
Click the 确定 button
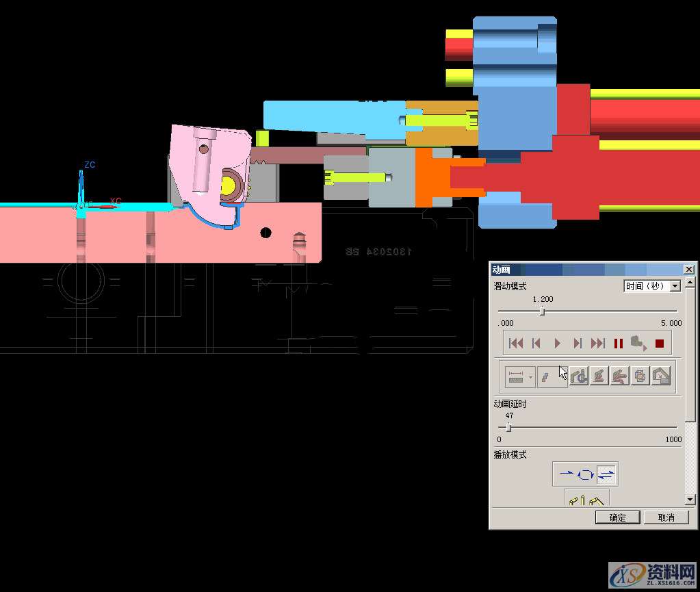pos(617,517)
